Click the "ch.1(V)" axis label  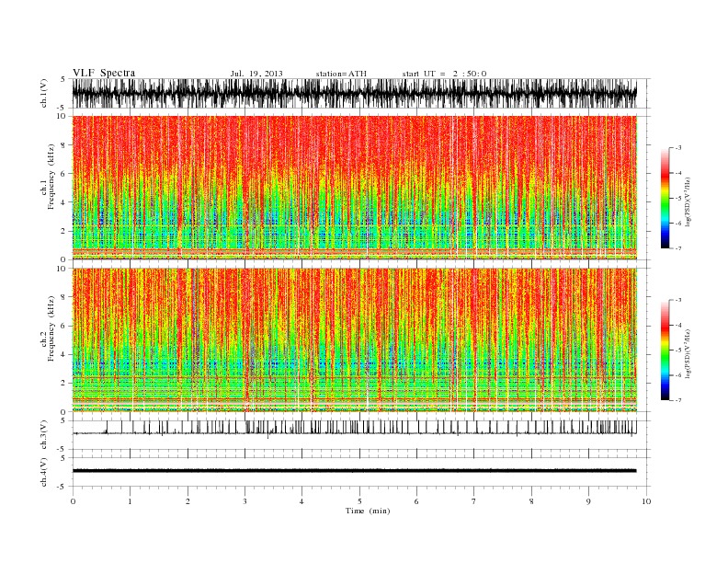pyautogui.click(x=44, y=95)
